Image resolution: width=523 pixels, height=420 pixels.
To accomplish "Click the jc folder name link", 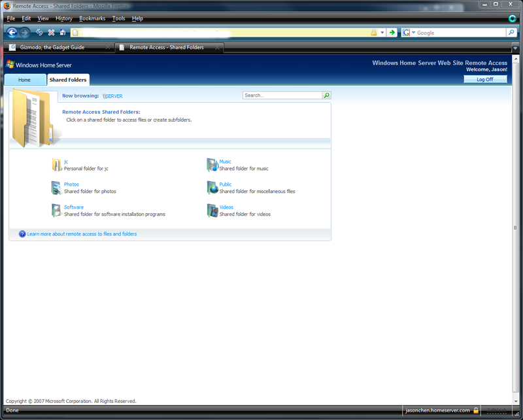I will point(66,162).
